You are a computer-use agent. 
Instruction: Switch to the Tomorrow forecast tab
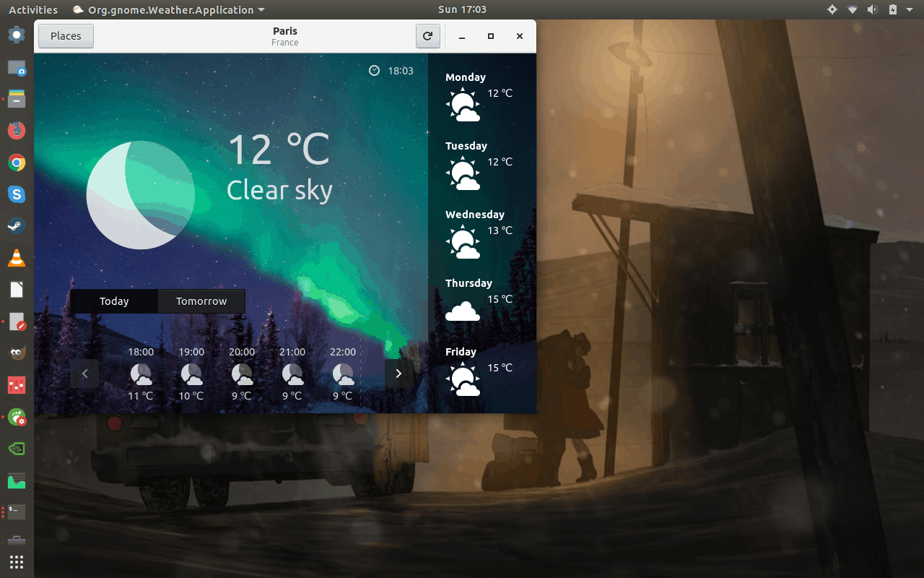(x=201, y=301)
